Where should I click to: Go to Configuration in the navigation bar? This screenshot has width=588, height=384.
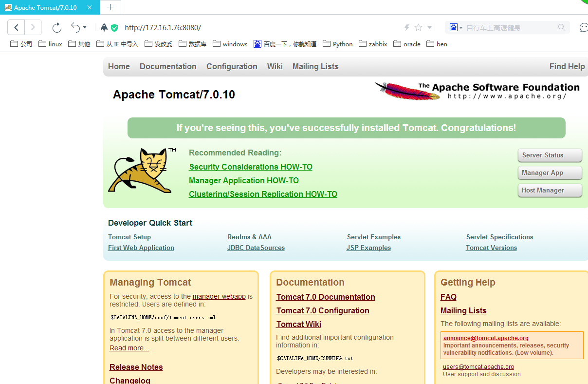click(x=232, y=67)
